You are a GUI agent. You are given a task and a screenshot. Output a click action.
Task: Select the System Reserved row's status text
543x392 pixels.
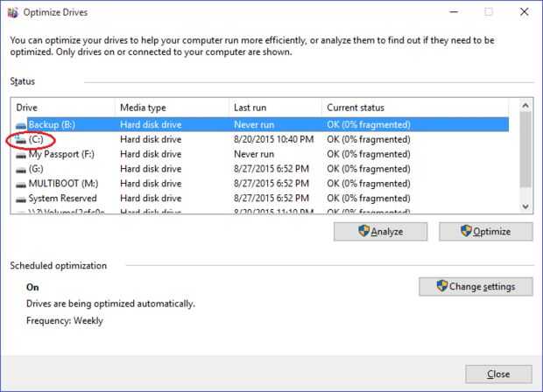tap(368, 199)
